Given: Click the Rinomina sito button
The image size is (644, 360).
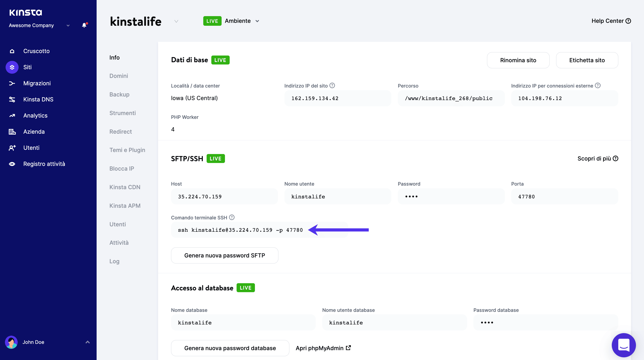Looking at the screenshot, I should coord(518,60).
